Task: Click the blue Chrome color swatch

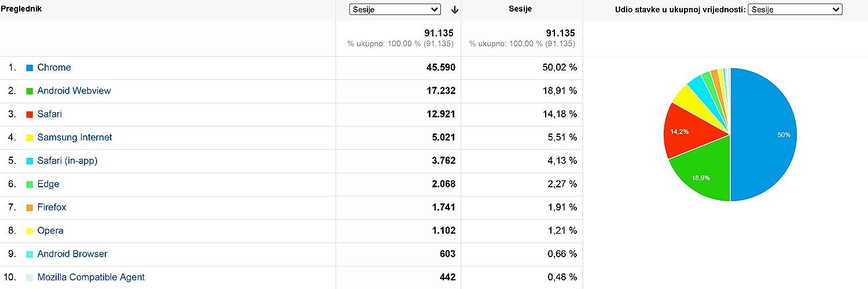Action: 30,68
